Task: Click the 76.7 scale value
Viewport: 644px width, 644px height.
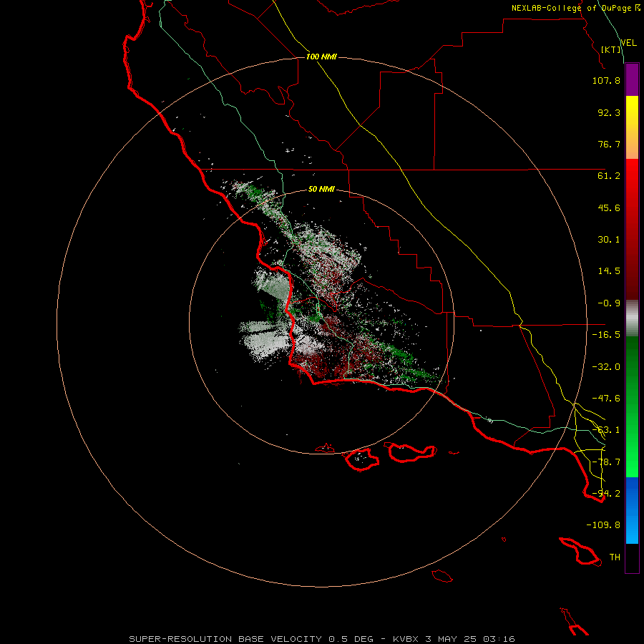Action: (609, 144)
